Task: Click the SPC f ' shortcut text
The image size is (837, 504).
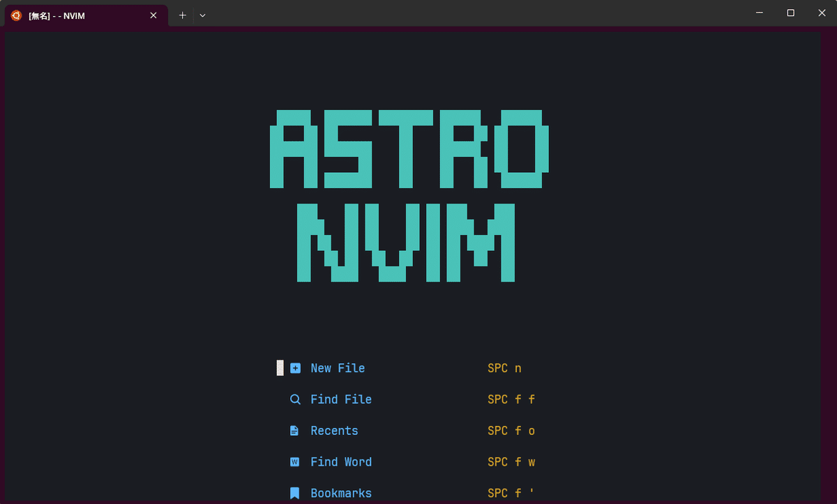Action: [x=511, y=494]
